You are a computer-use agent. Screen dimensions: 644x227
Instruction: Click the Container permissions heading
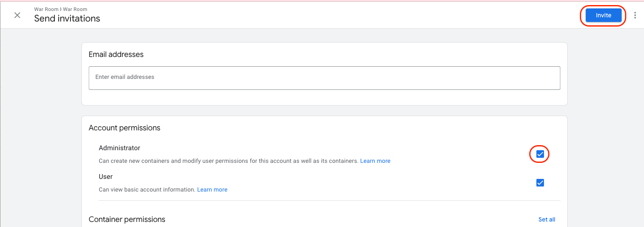pyautogui.click(x=127, y=219)
